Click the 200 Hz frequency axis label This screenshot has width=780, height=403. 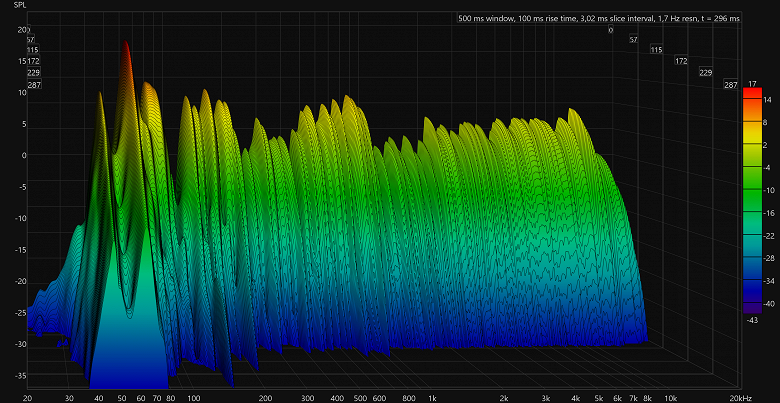pos(265,398)
